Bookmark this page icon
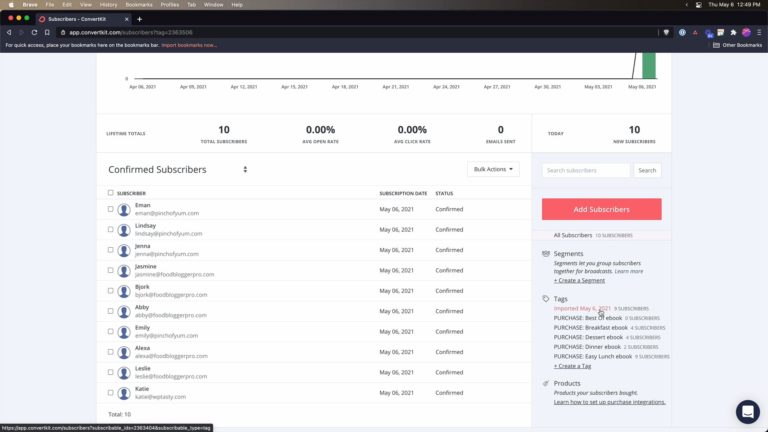The image size is (768, 432). point(47,32)
